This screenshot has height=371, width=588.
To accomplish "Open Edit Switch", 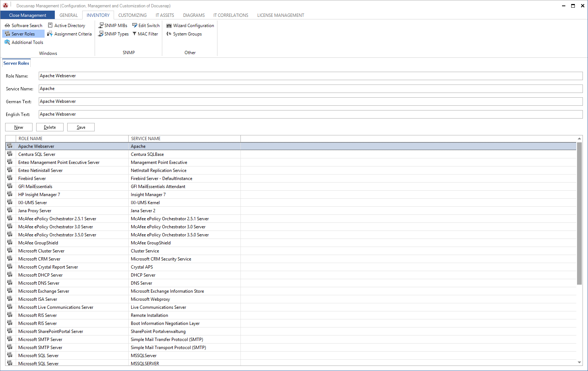I will click(146, 26).
